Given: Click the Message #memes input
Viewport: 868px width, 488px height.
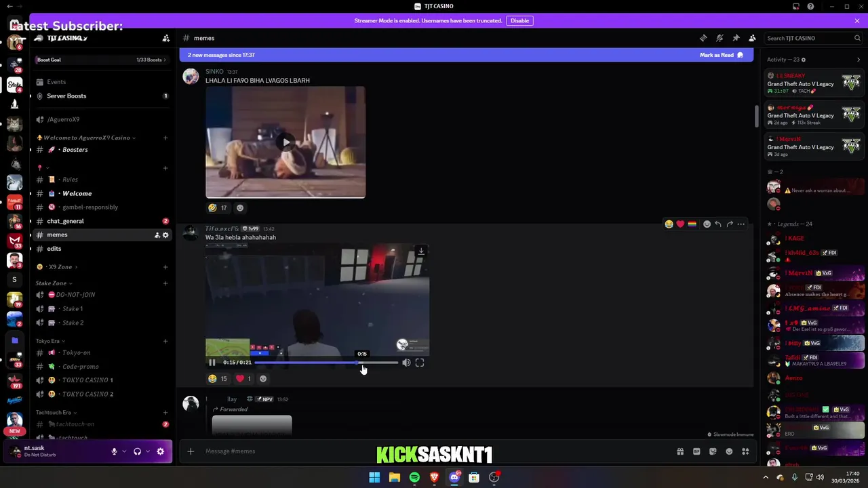Looking at the screenshot, I should 434,451.
